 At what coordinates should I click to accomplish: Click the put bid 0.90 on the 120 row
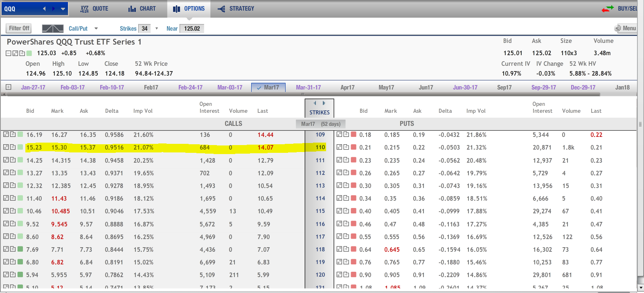point(365,275)
